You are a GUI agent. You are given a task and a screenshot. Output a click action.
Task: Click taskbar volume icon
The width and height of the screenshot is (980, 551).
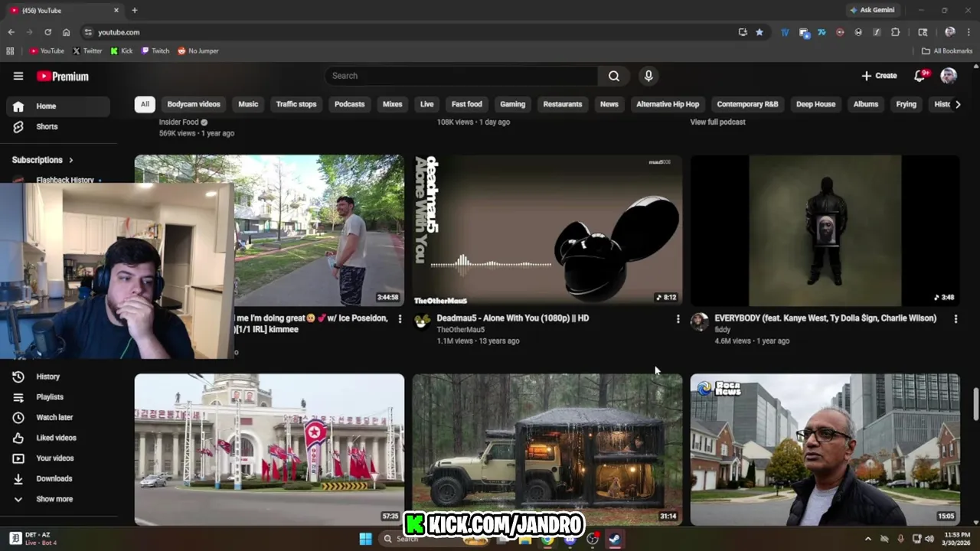pos(929,539)
